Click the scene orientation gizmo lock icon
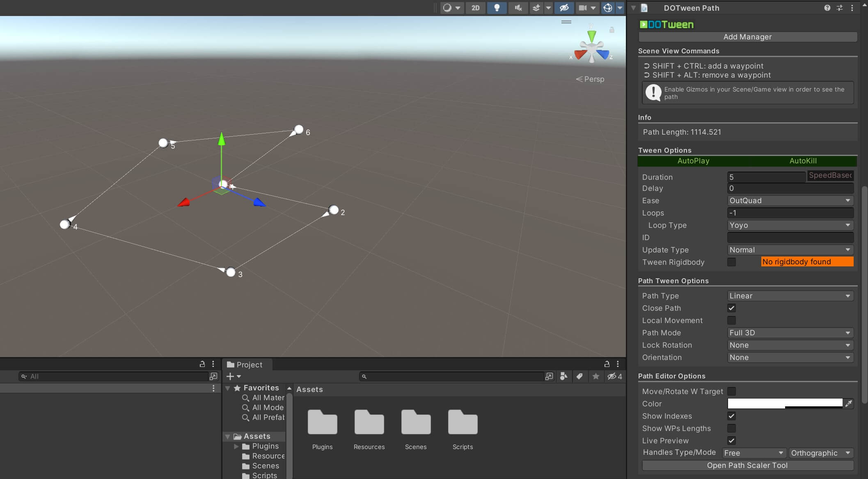This screenshot has height=479, width=868. point(611,30)
